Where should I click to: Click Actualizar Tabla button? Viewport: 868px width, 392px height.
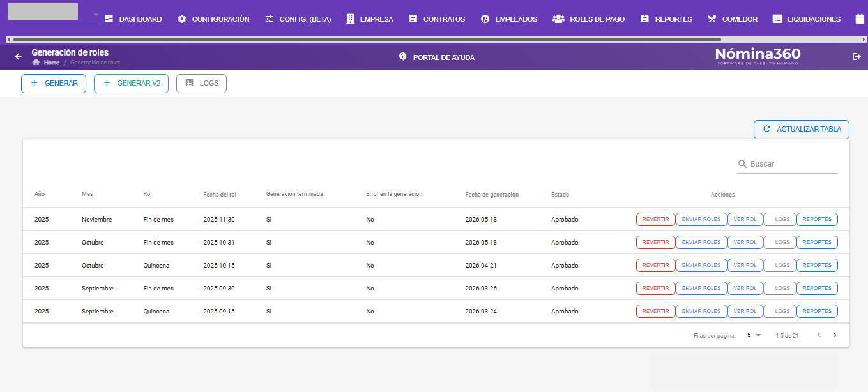pyautogui.click(x=802, y=129)
